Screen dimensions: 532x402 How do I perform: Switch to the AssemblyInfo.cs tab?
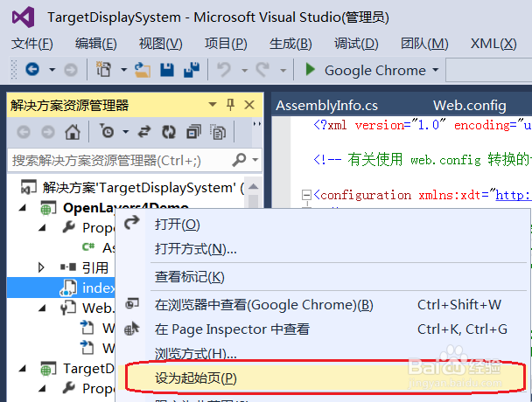tap(326, 106)
